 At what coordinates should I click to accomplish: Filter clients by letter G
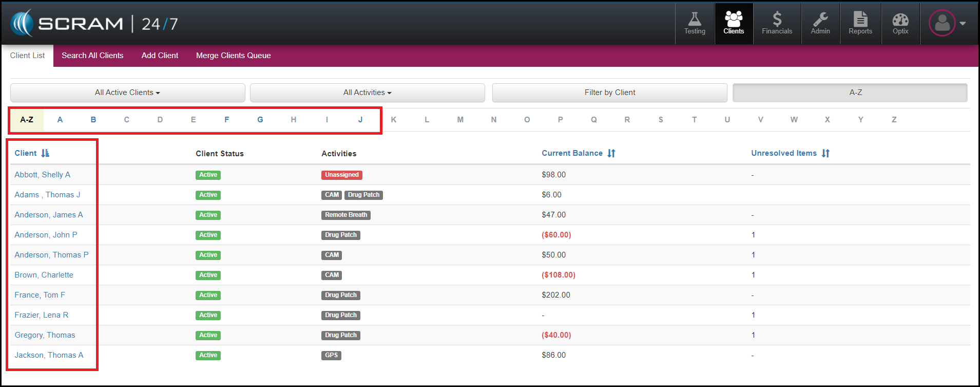click(x=260, y=120)
